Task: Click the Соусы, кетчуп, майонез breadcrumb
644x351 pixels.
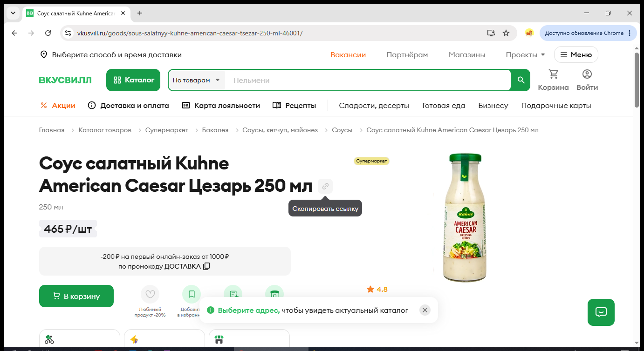Action: (280, 130)
